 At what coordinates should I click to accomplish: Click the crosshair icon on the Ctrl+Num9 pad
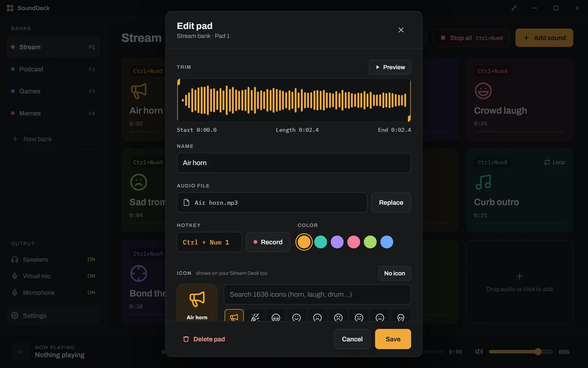(x=138, y=274)
